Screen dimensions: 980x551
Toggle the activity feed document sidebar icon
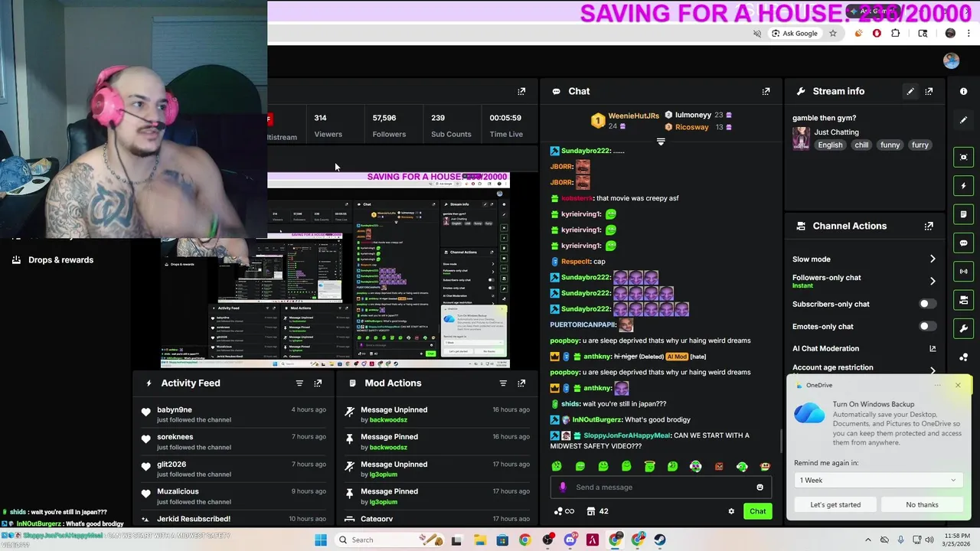point(963,214)
